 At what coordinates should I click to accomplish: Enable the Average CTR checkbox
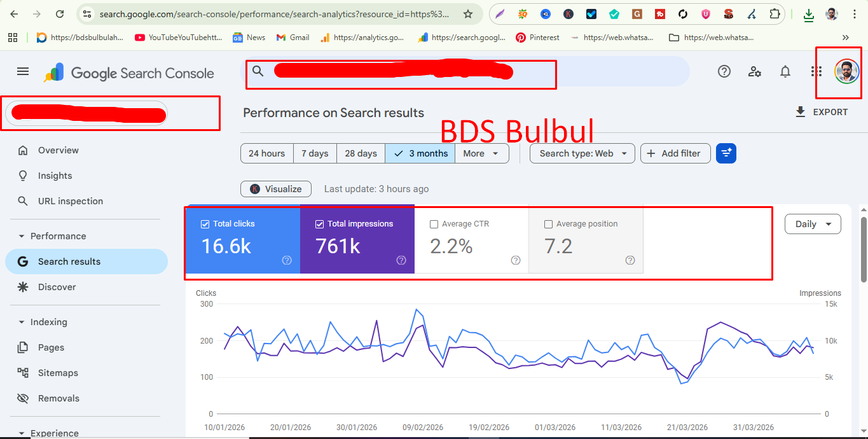coord(434,223)
